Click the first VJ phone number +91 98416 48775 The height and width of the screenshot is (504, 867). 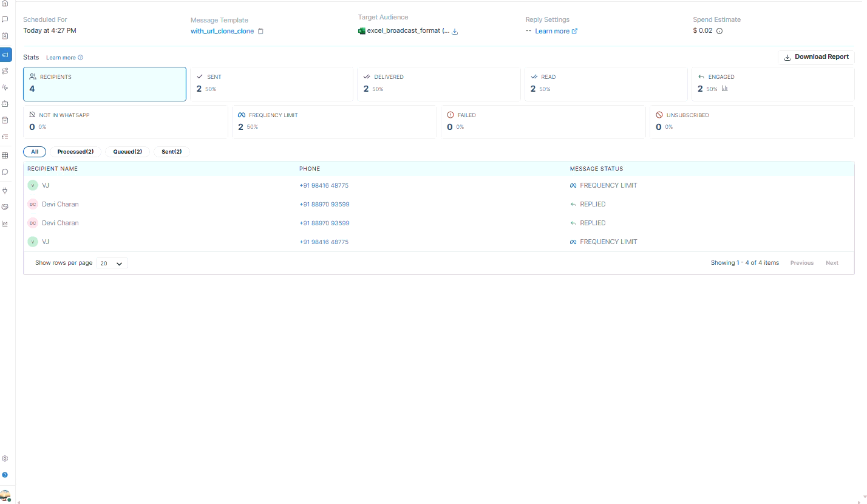(324, 186)
